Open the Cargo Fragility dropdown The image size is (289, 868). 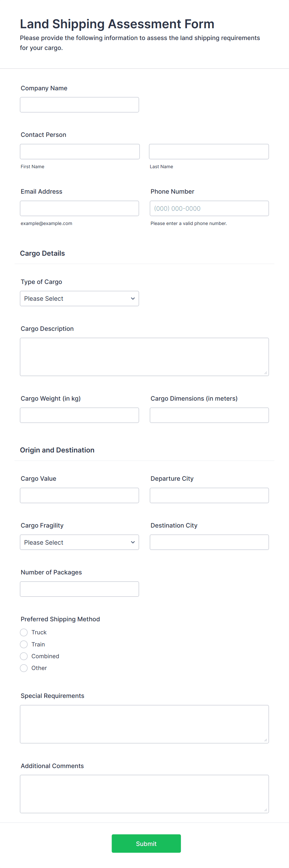point(79,542)
